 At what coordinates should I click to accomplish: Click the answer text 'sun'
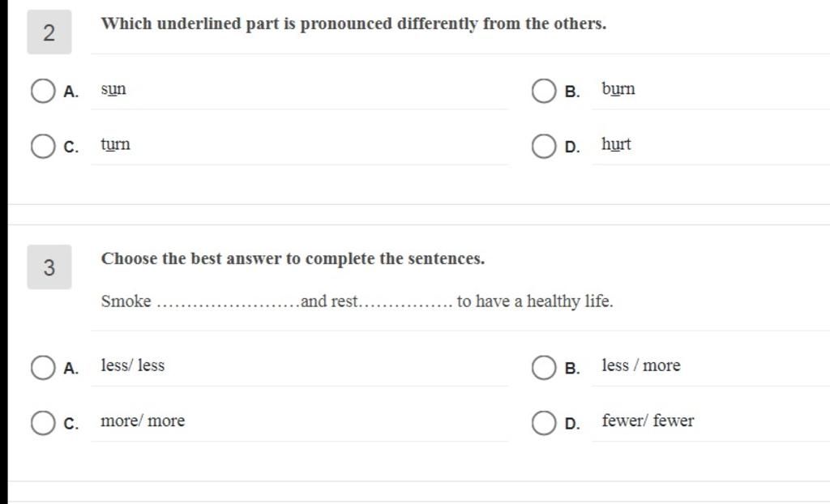pos(113,89)
